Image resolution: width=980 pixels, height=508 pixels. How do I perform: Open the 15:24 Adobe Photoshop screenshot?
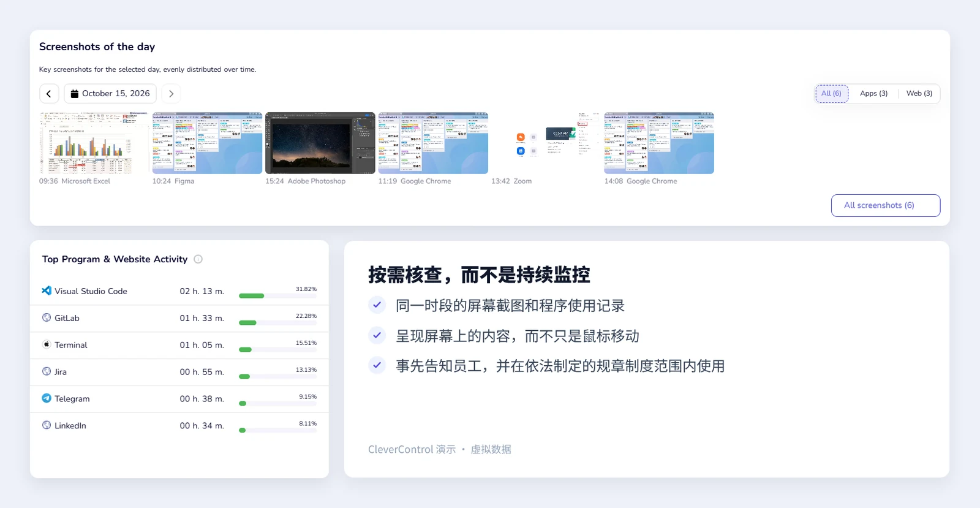click(x=320, y=143)
